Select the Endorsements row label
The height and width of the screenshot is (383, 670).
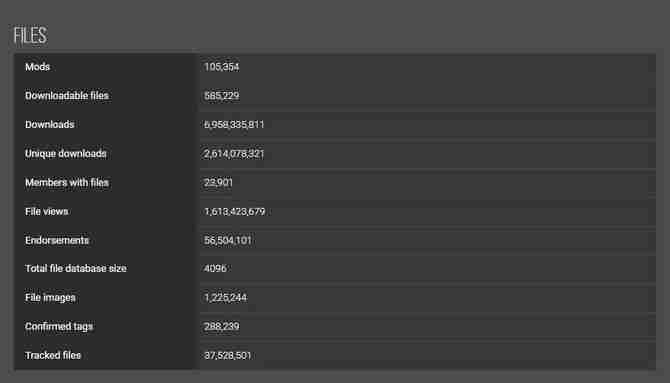pos(57,240)
